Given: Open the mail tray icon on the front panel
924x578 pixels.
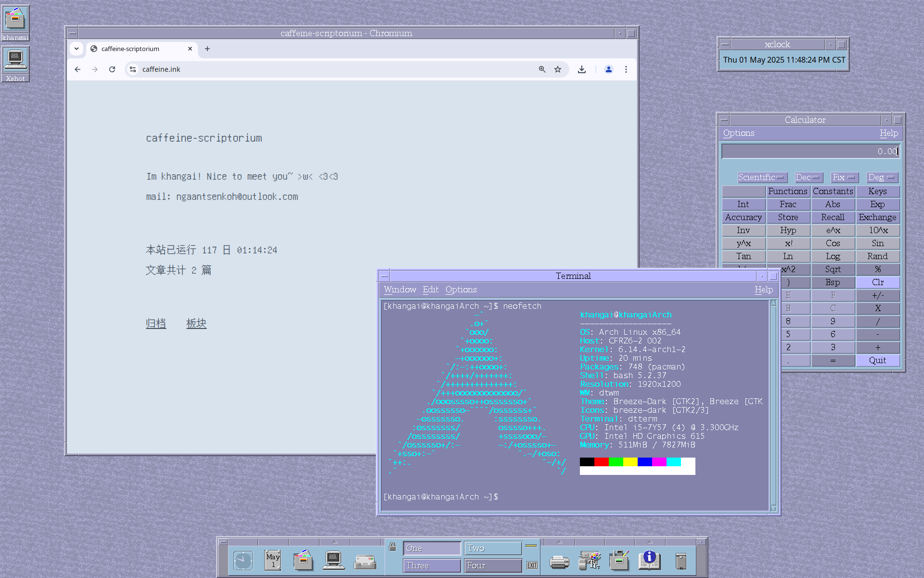Looking at the screenshot, I should click(x=365, y=562).
